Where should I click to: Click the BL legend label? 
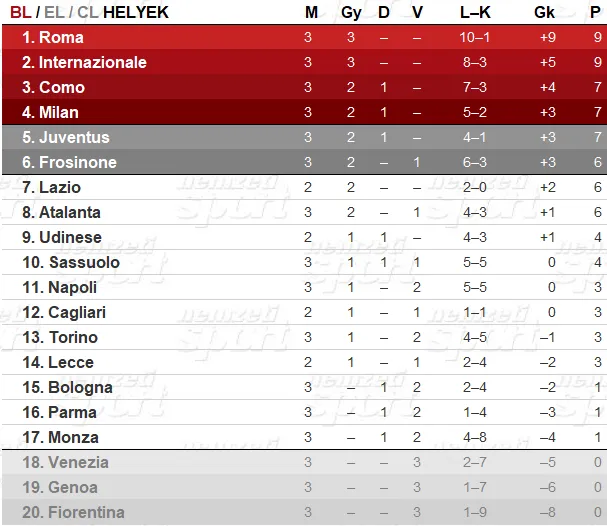20,12
